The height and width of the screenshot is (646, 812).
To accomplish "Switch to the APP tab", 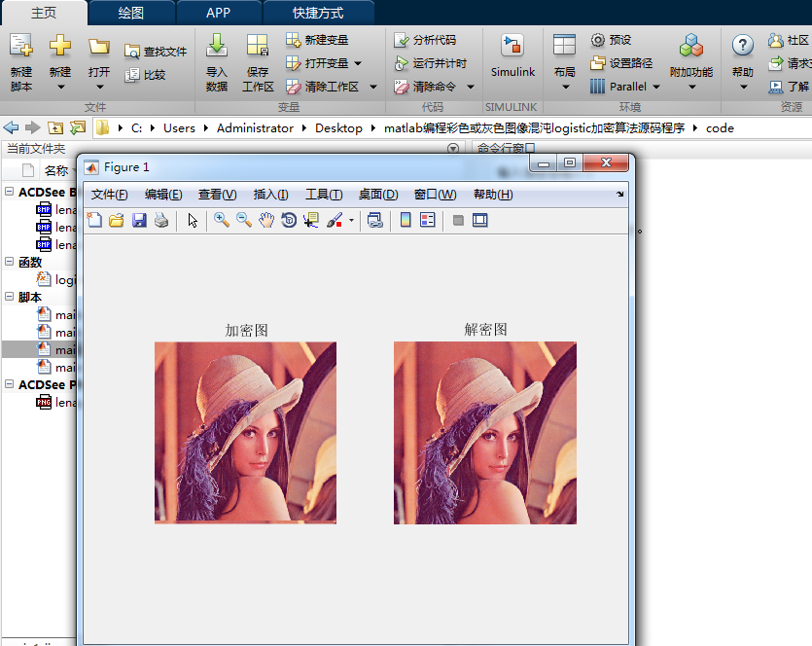I will [x=218, y=13].
